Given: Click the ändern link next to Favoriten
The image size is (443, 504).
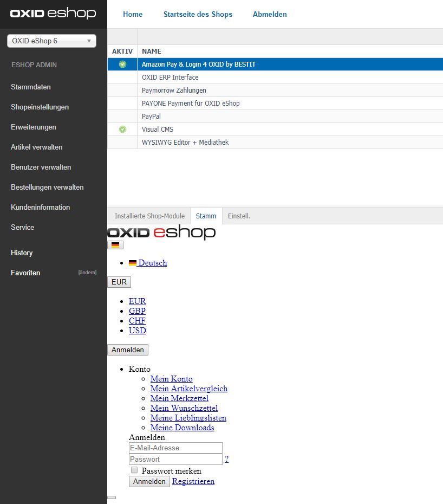Looking at the screenshot, I should point(87,273).
